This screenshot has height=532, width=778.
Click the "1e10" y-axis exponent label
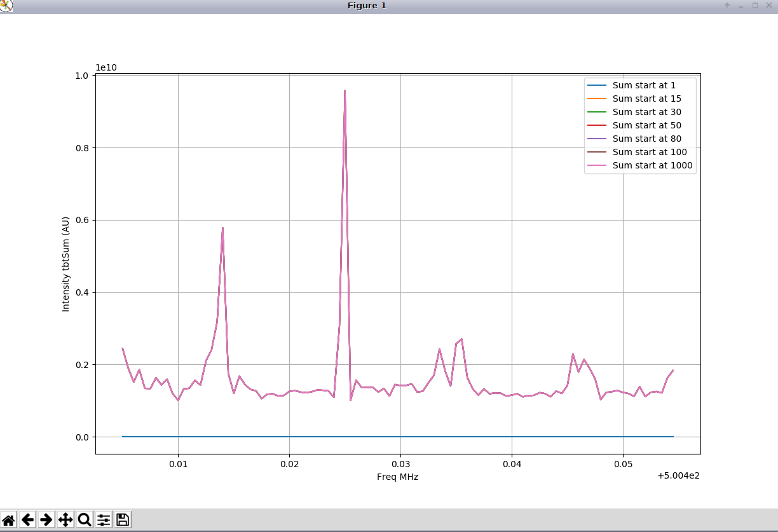click(106, 67)
